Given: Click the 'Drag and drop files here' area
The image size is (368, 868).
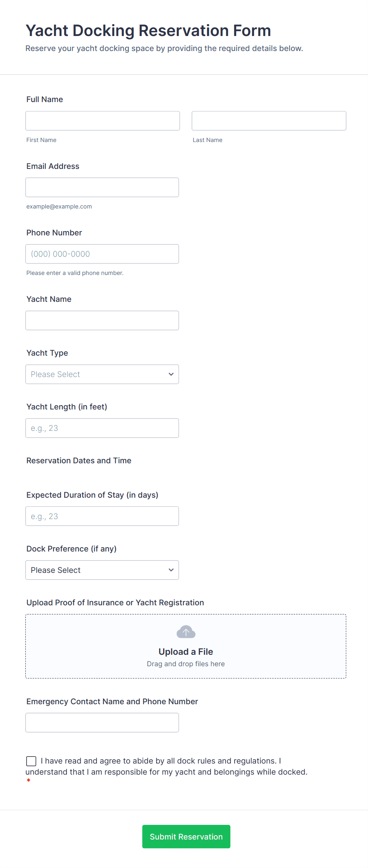Looking at the screenshot, I should tap(186, 664).
